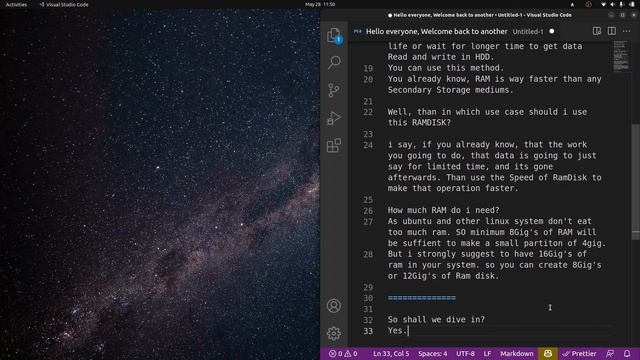Click the Prettier status bar item
The height and width of the screenshot is (360, 640).
(x=579, y=354)
